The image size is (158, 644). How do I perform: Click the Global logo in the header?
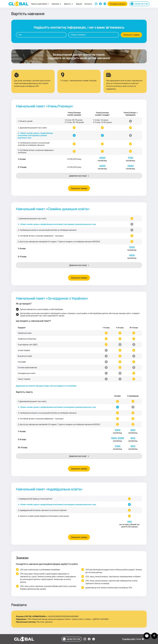(x=18, y=4)
